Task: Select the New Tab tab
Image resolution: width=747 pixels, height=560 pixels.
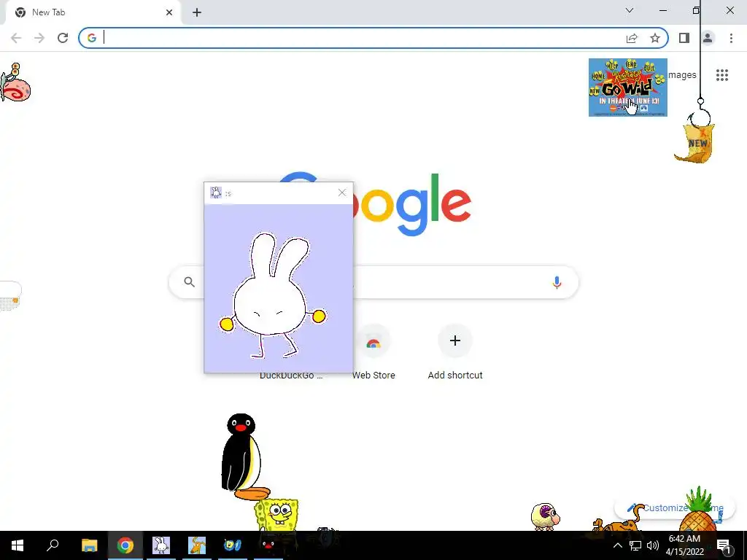Action: (93, 12)
